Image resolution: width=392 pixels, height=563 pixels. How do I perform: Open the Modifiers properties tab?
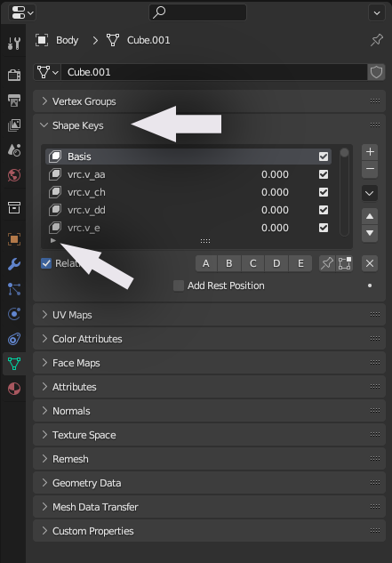pos(14,264)
